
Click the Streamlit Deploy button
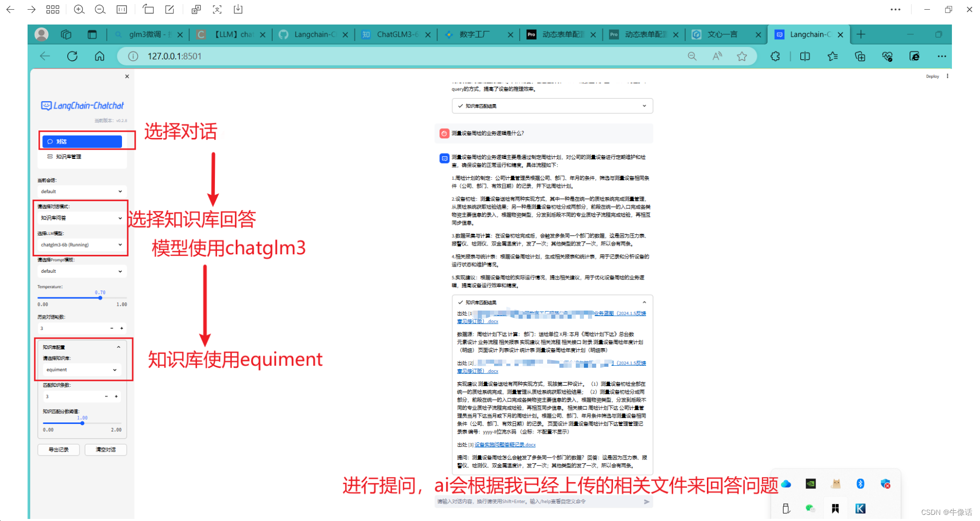tap(933, 77)
